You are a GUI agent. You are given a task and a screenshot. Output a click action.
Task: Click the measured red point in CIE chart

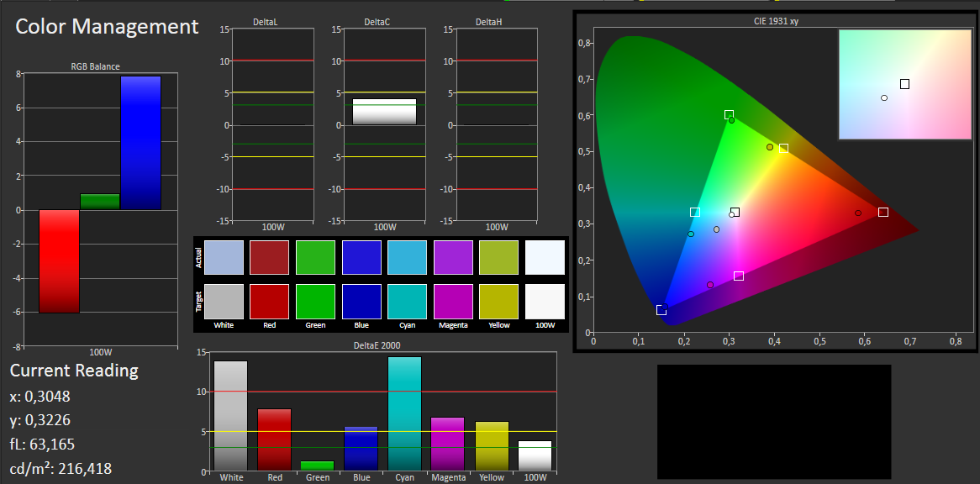pos(858,213)
